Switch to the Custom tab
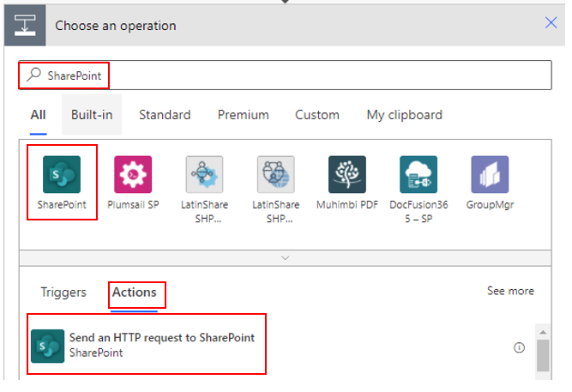Image resolution: width=572 pixels, height=392 pixels. click(x=317, y=115)
